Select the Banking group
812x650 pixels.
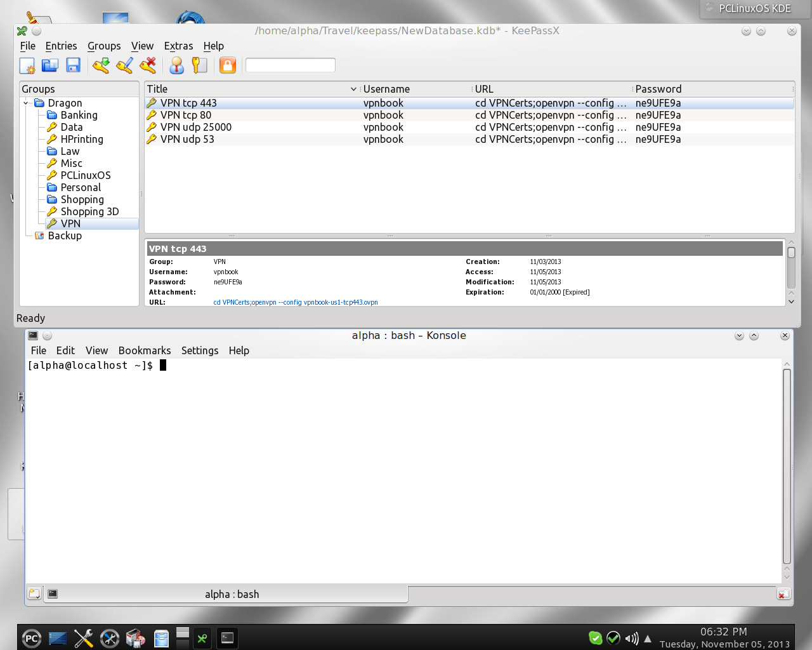(79, 115)
